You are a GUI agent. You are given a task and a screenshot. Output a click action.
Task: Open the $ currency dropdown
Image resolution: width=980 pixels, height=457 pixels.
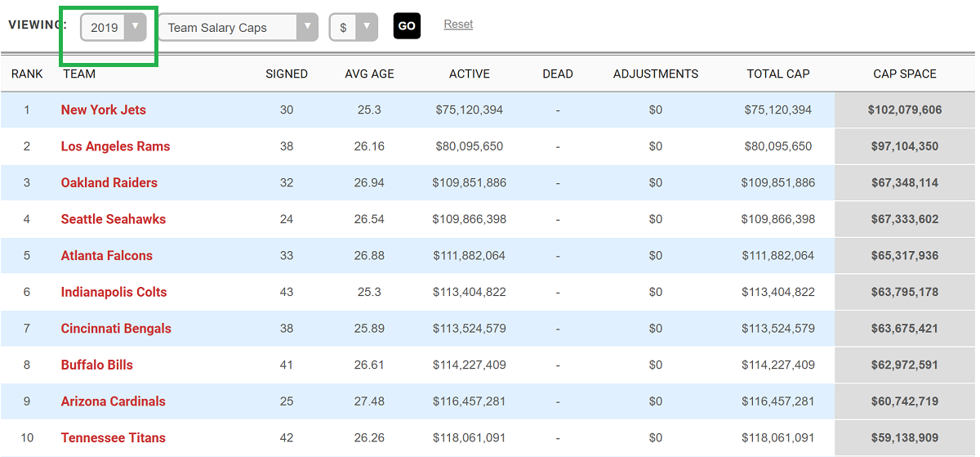tap(354, 27)
